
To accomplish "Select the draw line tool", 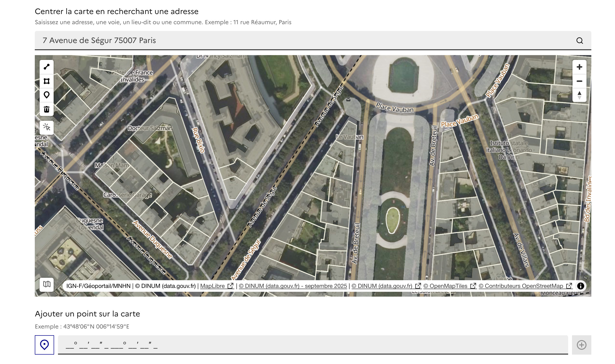I will pyautogui.click(x=47, y=67).
